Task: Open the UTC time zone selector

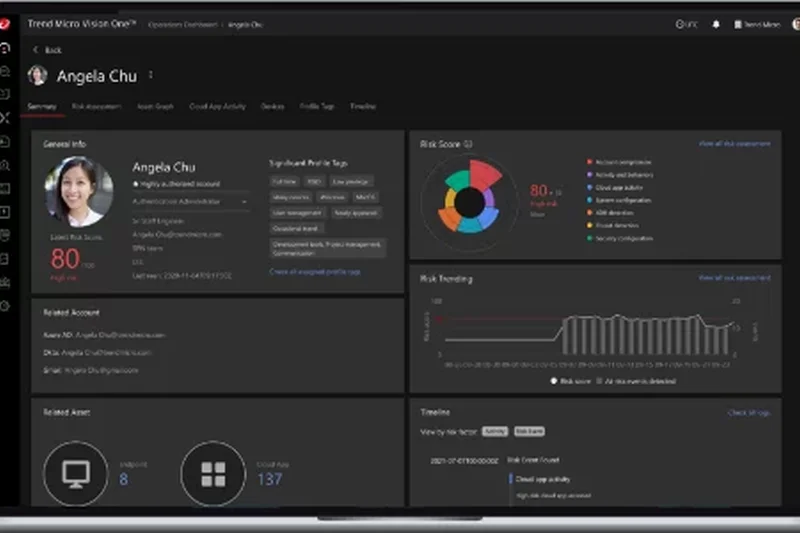Action: click(x=687, y=24)
